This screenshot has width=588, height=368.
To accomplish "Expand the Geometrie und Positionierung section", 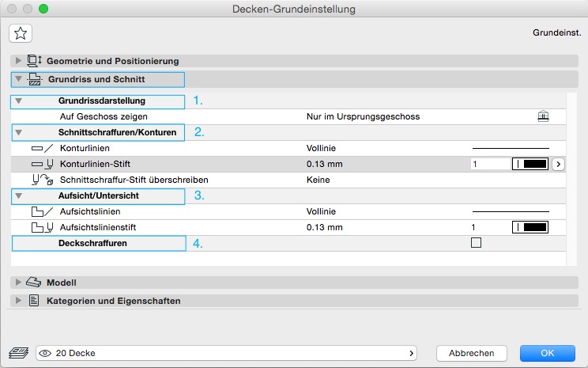I will pos(18,61).
